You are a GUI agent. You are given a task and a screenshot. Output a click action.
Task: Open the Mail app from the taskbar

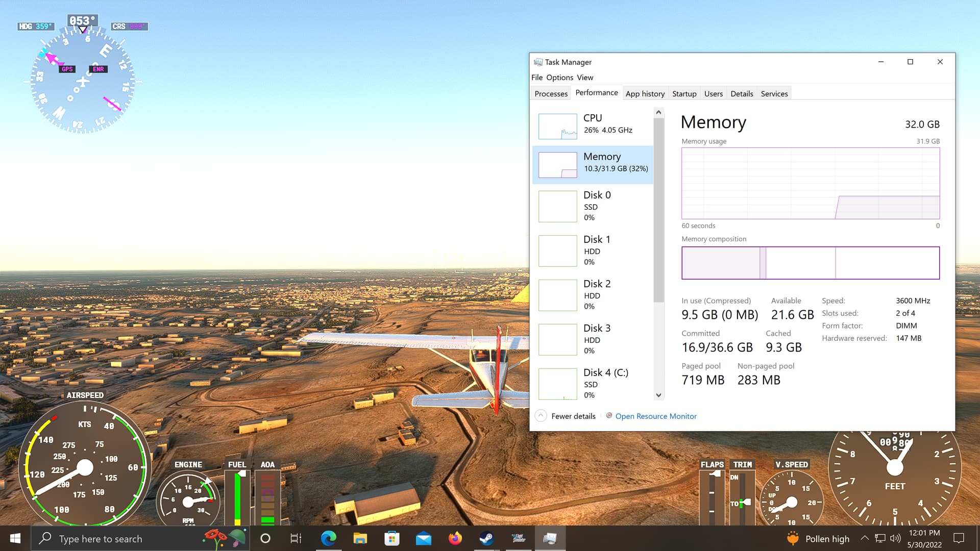click(424, 538)
